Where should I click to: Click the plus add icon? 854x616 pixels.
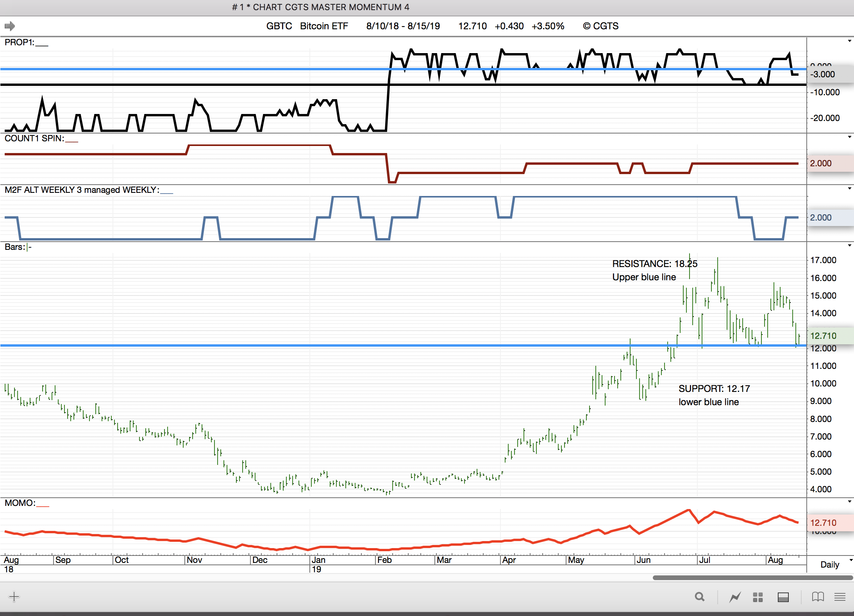14,596
